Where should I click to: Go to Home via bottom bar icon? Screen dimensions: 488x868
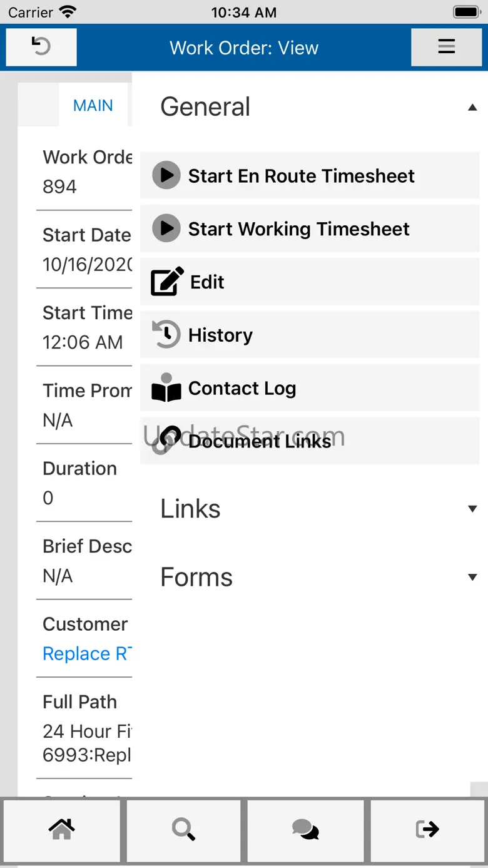(61, 829)
